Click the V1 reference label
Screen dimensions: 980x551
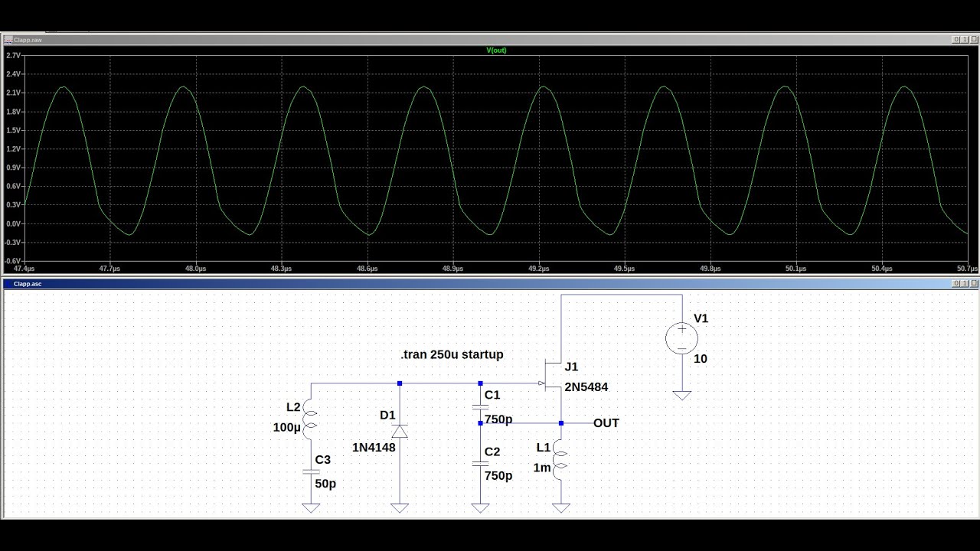tap(701, 318)
